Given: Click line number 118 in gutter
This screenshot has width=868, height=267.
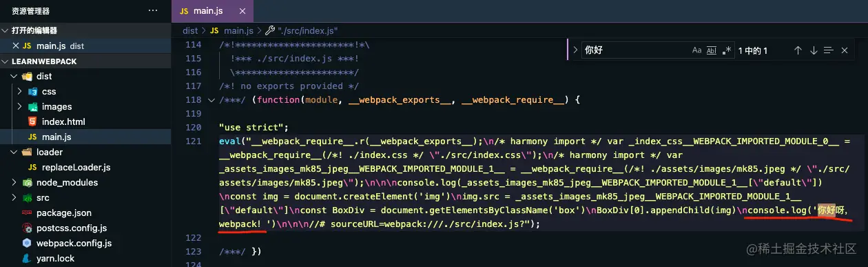Looking at the screenshot, I should pyautogui.click(x=193, y=100).
